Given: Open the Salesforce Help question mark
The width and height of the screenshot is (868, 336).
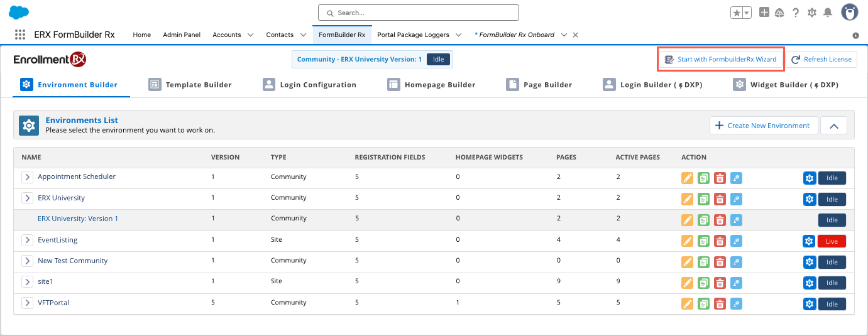Looking at the screenshot, I should pyautogui.click(x=796, y=13).
